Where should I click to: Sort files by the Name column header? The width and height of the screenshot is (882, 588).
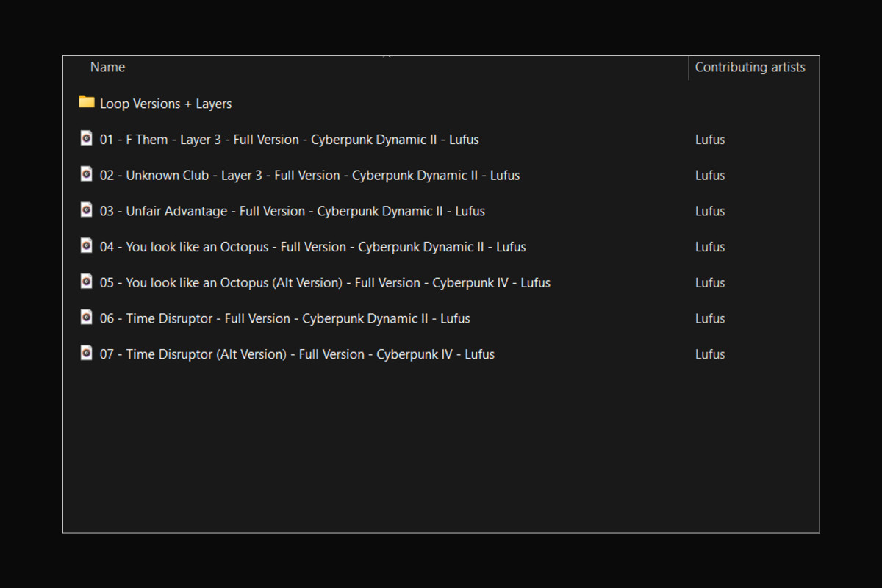108,67
